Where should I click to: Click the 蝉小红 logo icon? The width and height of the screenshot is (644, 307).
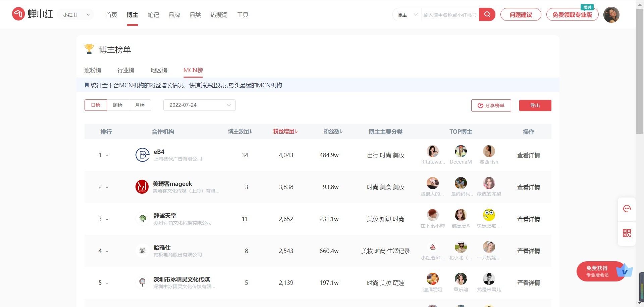18,14
